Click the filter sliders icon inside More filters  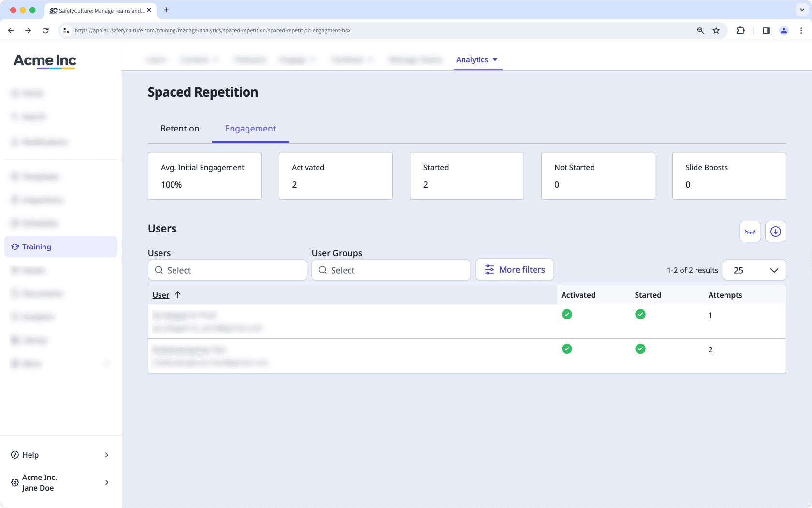(x=489, y=269)
